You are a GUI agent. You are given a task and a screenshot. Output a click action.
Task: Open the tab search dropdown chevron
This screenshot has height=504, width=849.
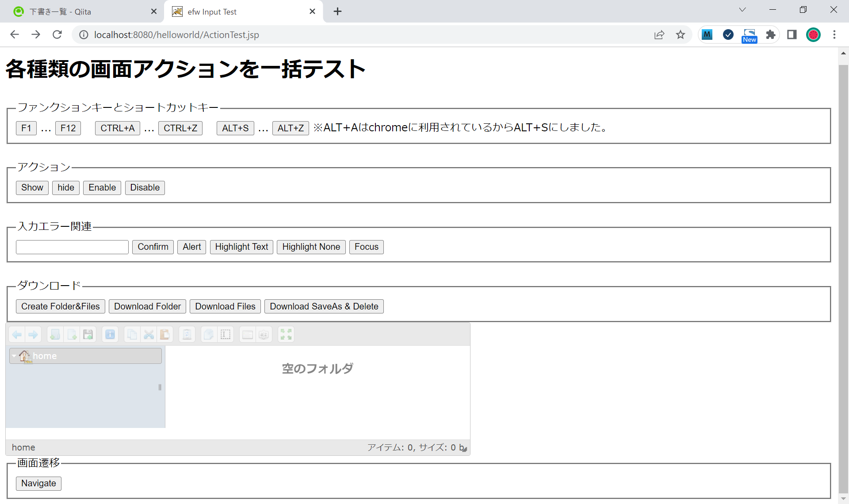click(742, 10)
